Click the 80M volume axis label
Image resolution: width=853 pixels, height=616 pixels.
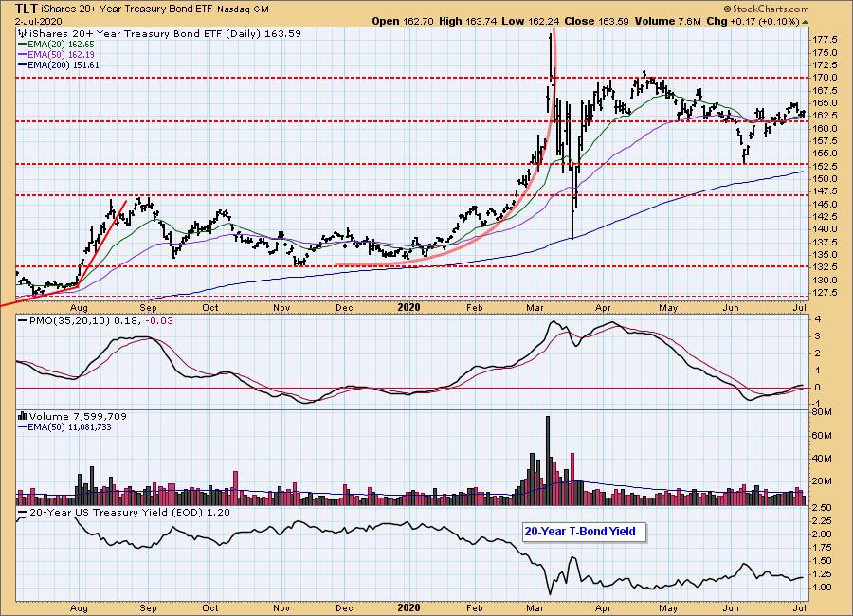point(823,412)
